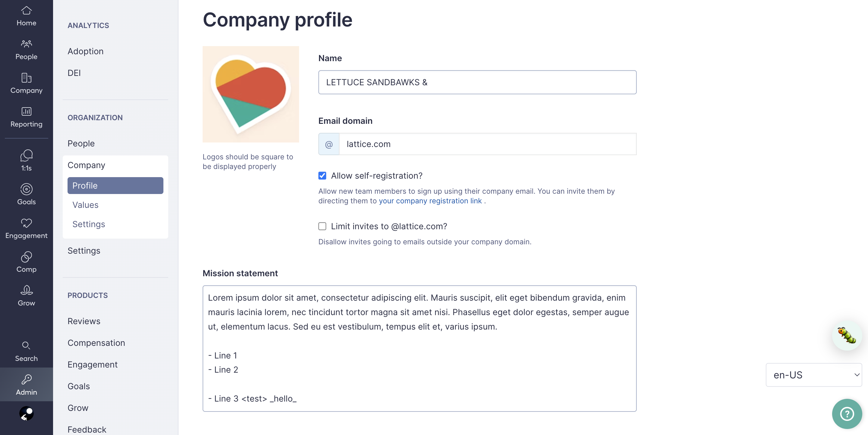Click the user avatar at sidebar bottom
This screenshot has height=435, width=868.
[x=27, y=413]
